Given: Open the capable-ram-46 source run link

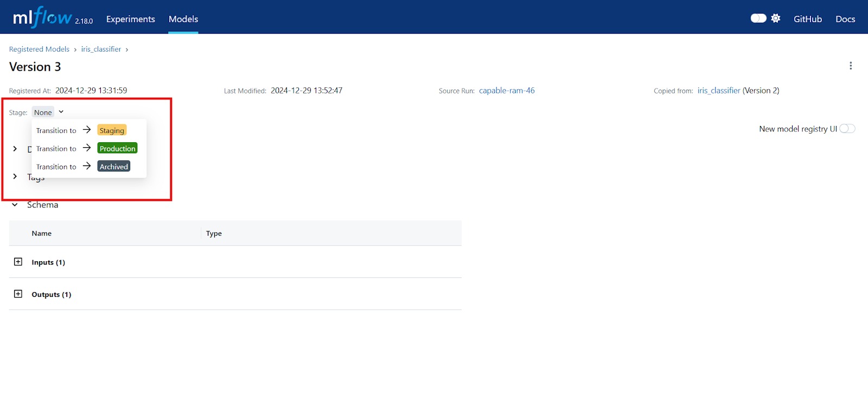Looking at the screenshot, I should tap(507, 91).
